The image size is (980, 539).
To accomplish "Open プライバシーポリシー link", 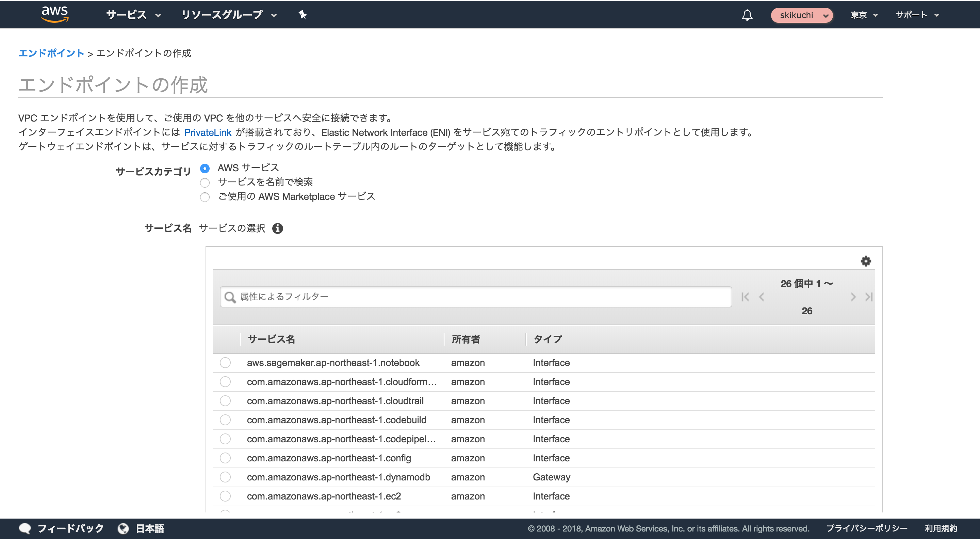I will click(x=867, y=528).
